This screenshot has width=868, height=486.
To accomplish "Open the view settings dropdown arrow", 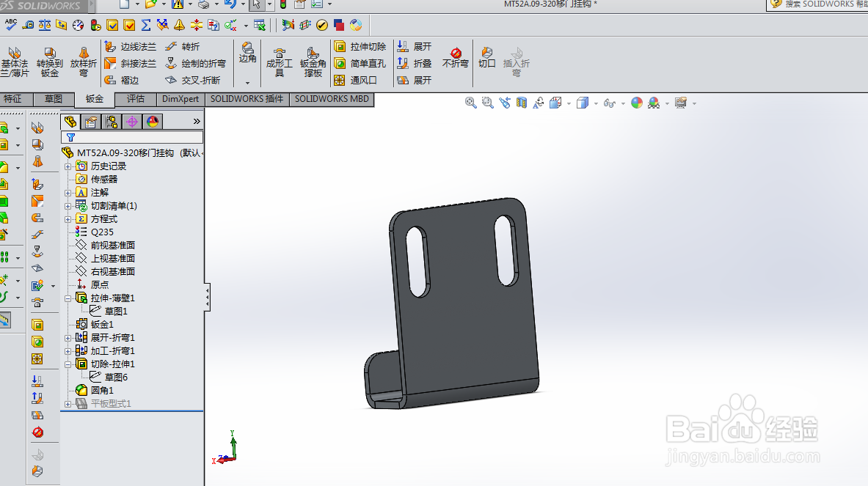I will (x=694, y=103).
